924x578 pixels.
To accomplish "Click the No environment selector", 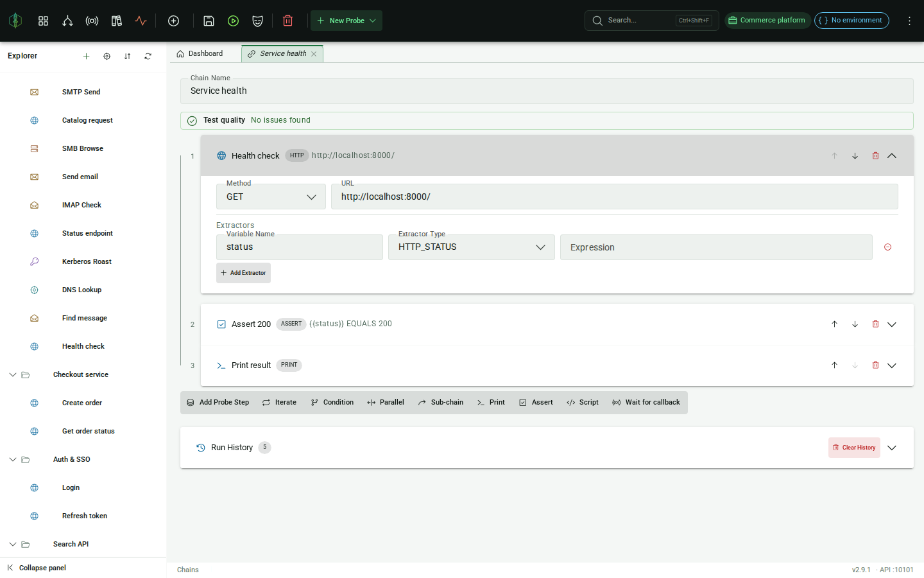I will coord(851,21).
